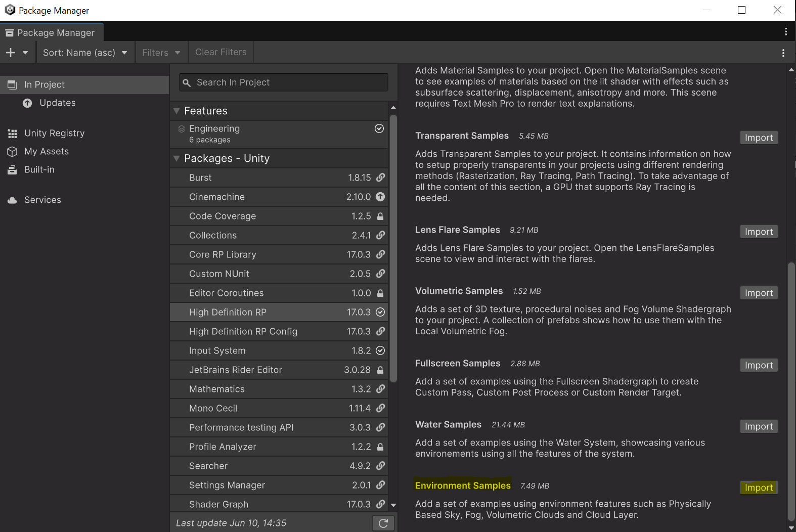Image resolution: width=796 pixels, height=532 pixels.
Task: Click the Mathematics link icon
Action: click(x=381, y=389)
